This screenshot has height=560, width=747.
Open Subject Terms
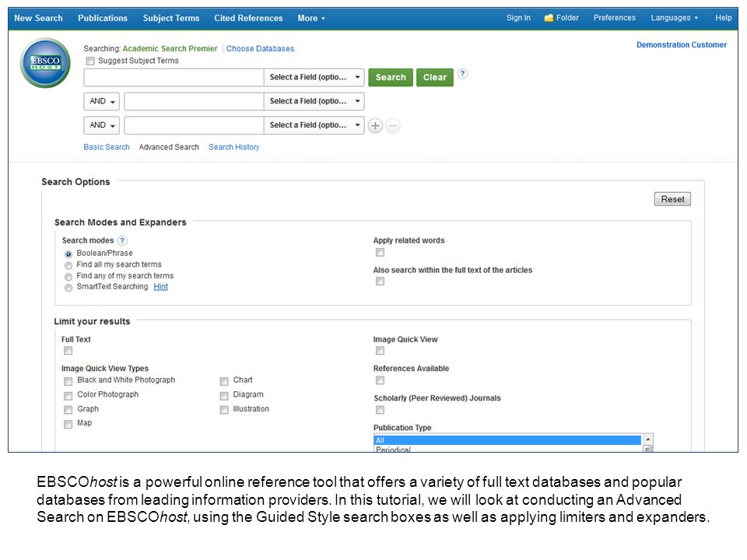pyautogui.click(x=171, y=18)
